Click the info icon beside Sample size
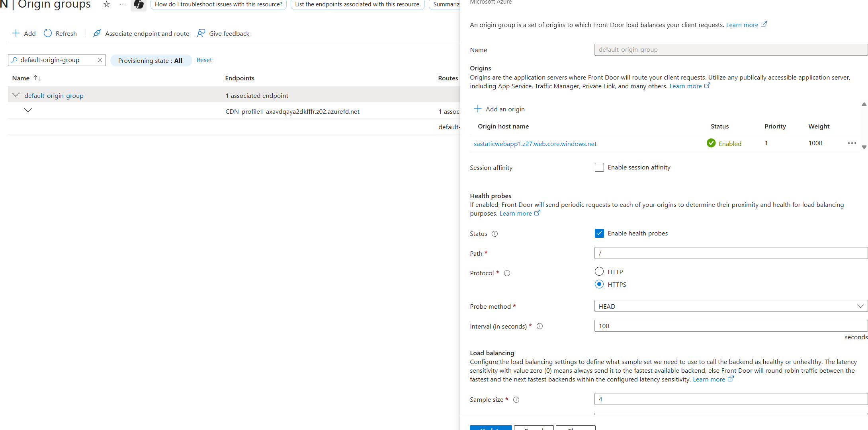Screen dimensions: 868x430 tap(516, 400)
